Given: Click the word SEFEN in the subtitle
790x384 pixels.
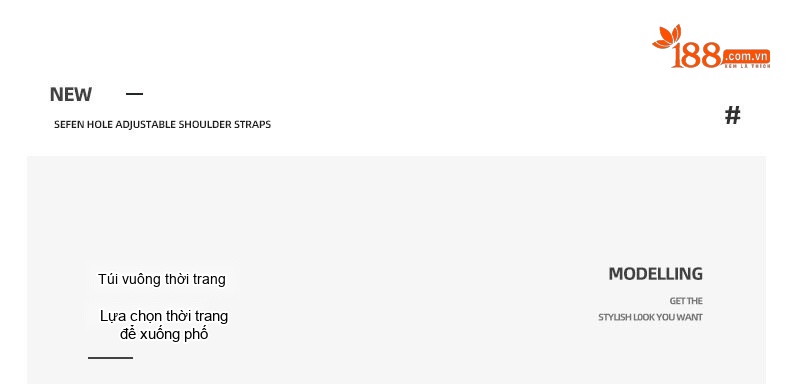Looking at the screenshot, I should tap(69, 124).
